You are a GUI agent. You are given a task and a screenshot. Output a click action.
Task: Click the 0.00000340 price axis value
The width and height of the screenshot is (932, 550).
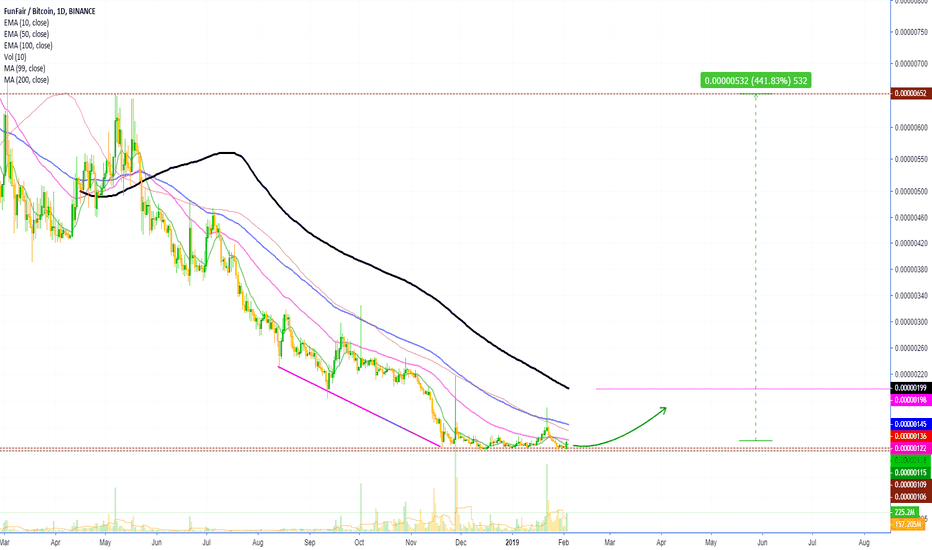(x=911, y=296)
